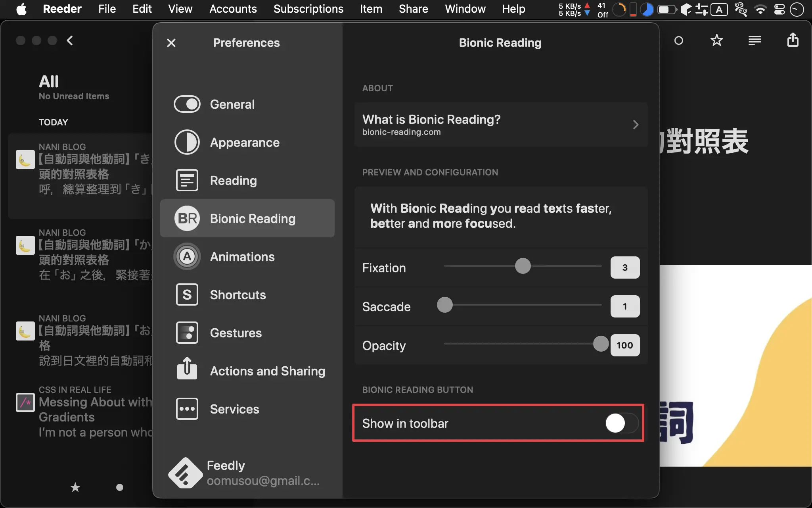Open Appearance preferences icon
The height and width of the screenshot is (508, 812).
(x=187, y=142)
